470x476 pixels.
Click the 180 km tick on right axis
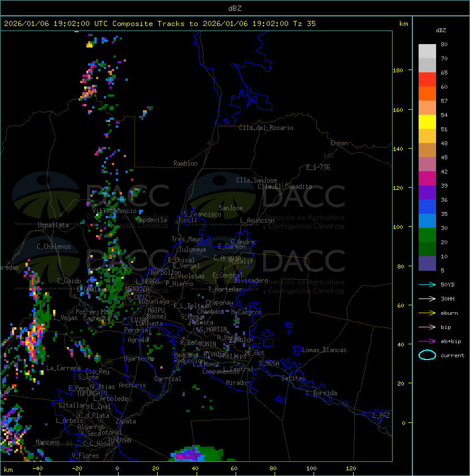coord(398,71)
